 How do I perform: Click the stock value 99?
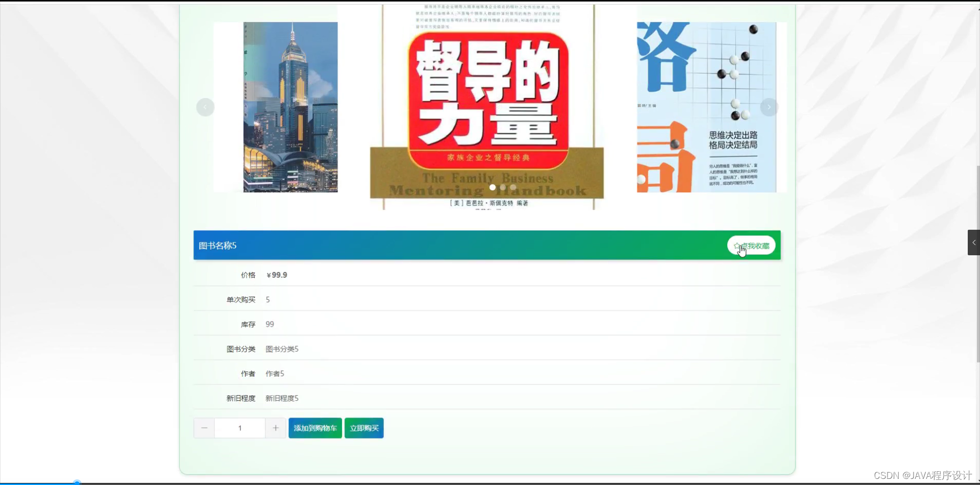point(269,324)
